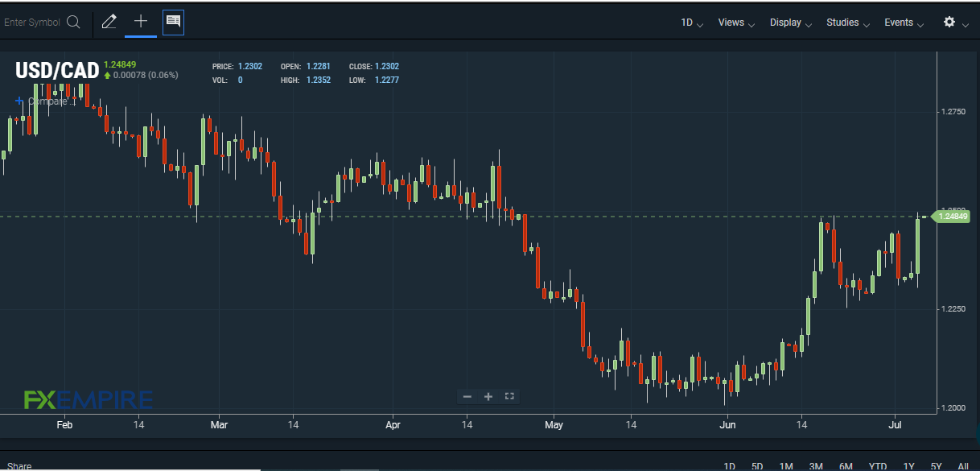Expand the Views dropdown
The width and height of the screenshot is (980, 471).
pos(735,23)
